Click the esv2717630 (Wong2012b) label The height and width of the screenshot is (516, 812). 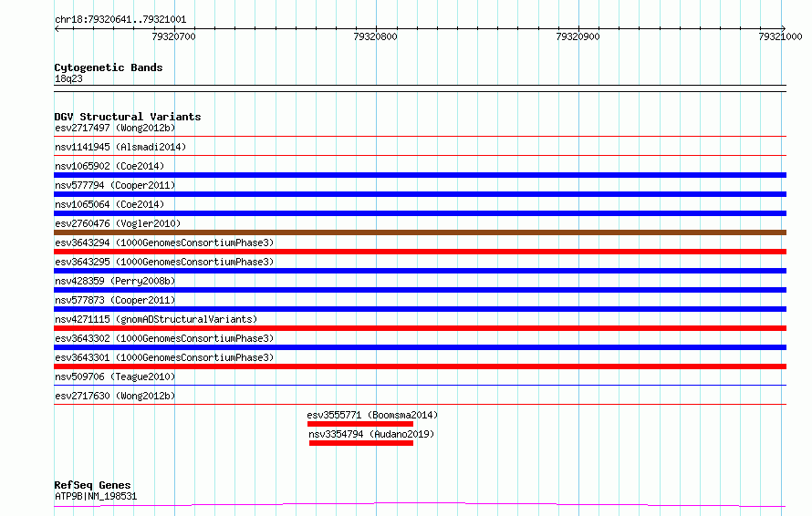click(x=115, y=396)
